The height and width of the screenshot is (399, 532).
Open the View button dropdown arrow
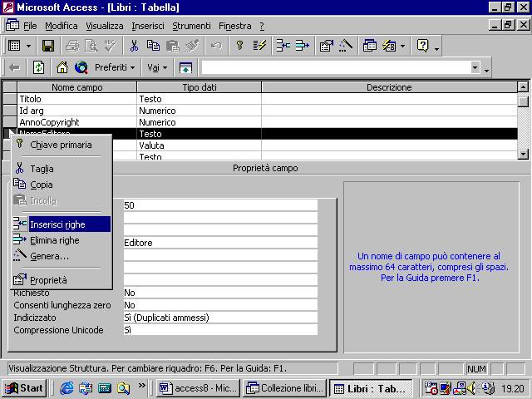(29, 46)
